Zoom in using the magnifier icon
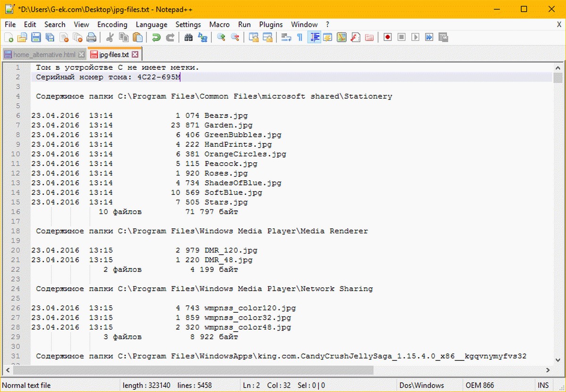Screen dimensions: 566x392 221,37
